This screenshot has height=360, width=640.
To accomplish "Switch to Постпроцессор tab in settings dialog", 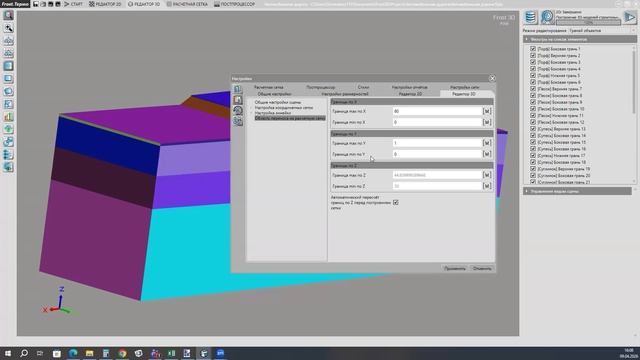I will pyautogui.click(x=320, y=87).
